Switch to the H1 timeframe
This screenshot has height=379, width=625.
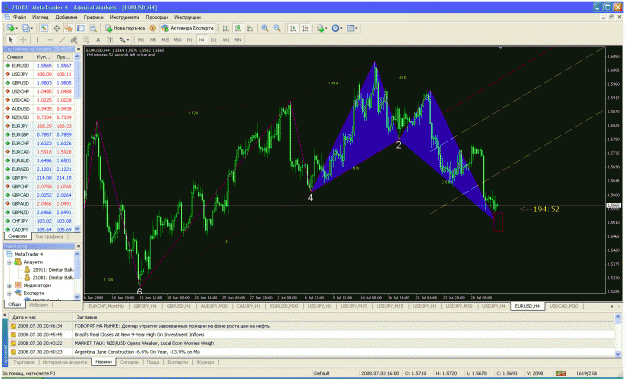click(190, 40)
